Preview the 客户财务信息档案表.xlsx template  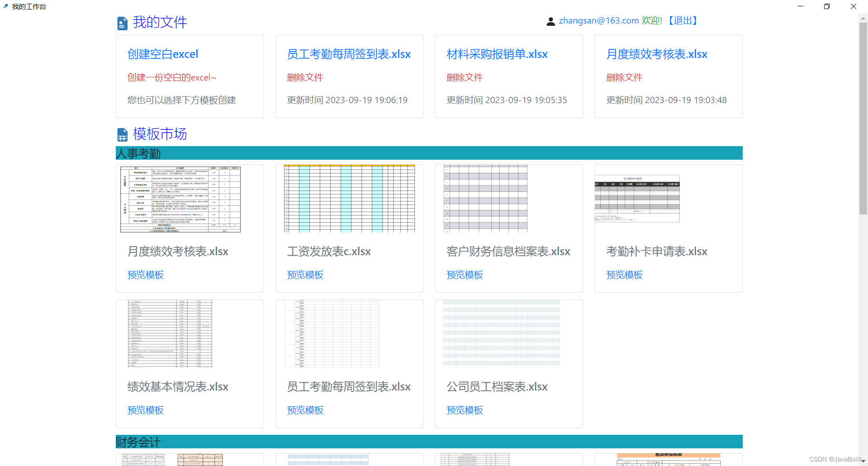(464, 275)
